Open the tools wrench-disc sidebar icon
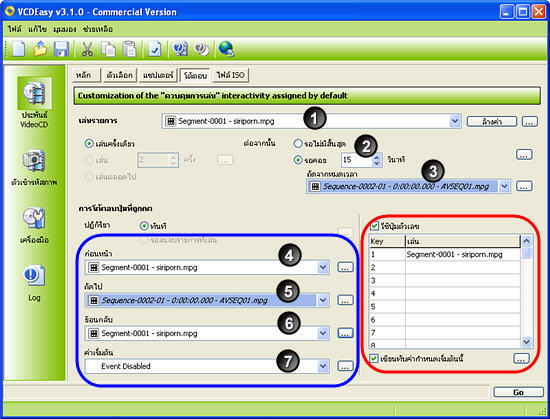 (x=34, y=218)
